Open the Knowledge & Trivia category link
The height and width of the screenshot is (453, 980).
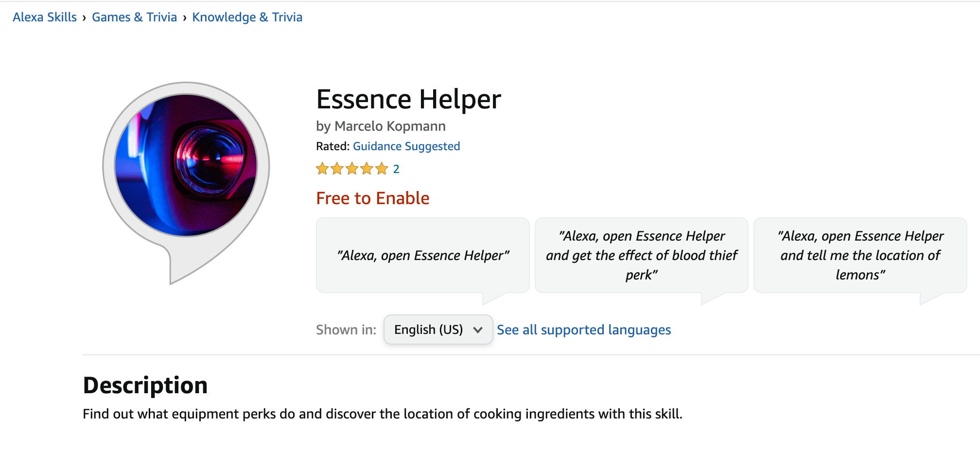[247, 17]
